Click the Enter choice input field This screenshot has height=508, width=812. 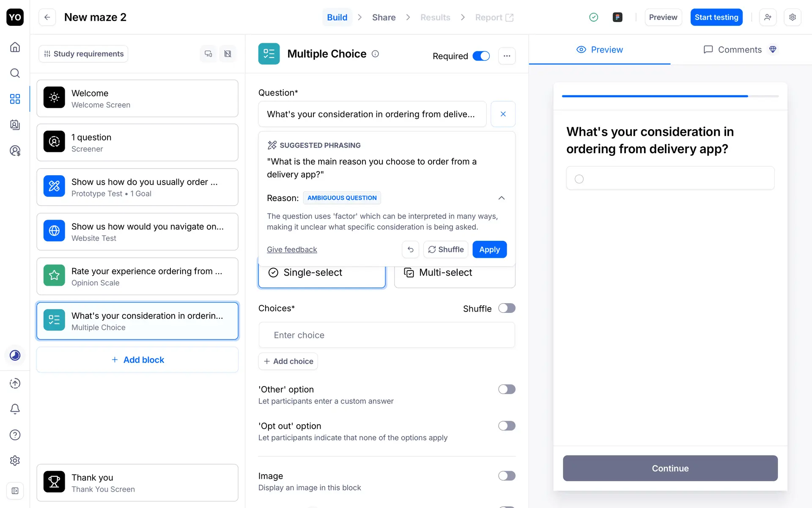click(387, 335)
